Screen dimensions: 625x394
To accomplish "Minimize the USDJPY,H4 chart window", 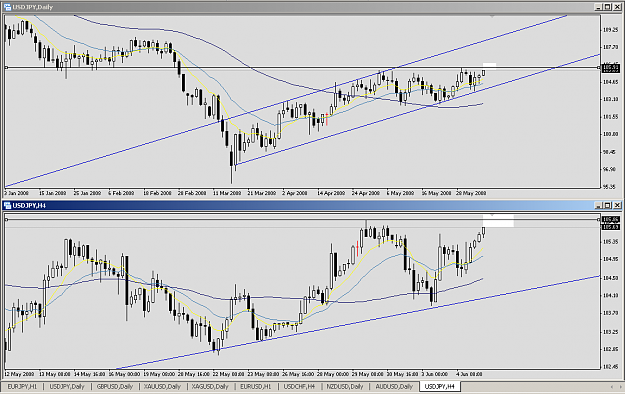I will (x=599, y=205).
